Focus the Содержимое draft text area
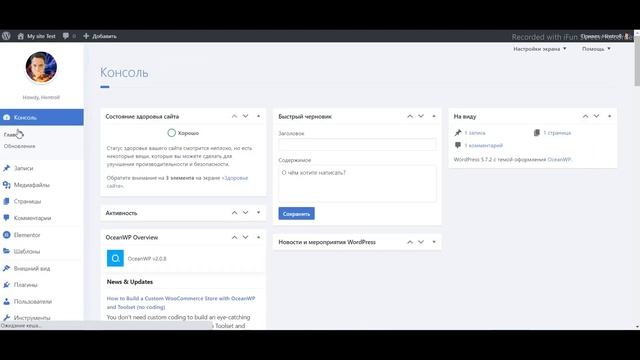This screenshot has width=640, height=360. 357,183
